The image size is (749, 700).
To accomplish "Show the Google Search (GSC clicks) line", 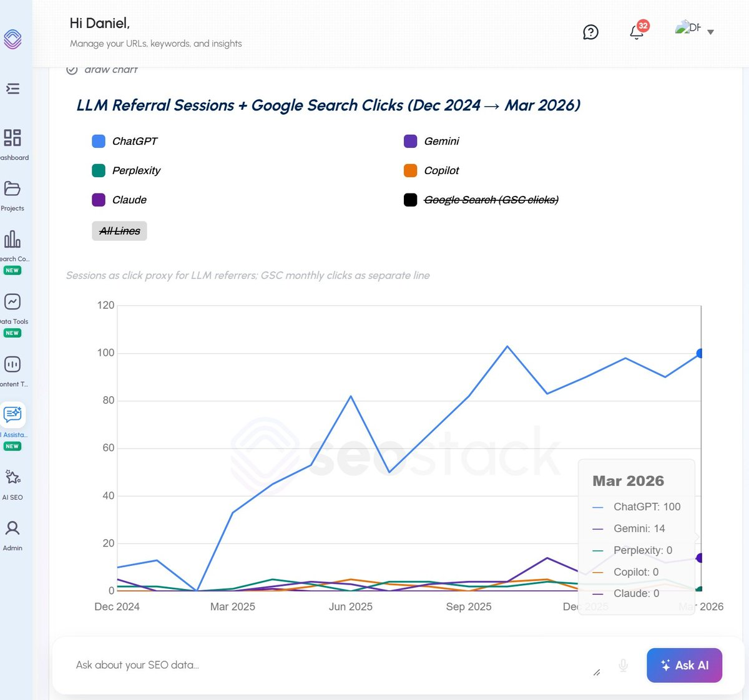I will tap(491, 200).
